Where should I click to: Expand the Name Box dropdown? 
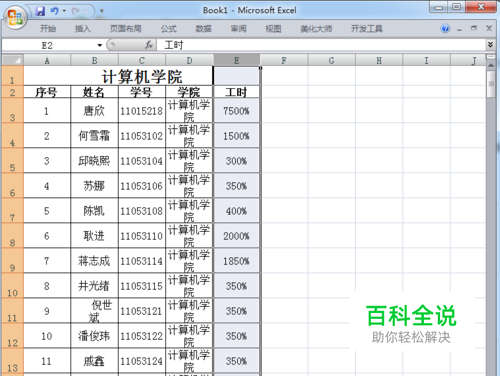click(99, 45)
